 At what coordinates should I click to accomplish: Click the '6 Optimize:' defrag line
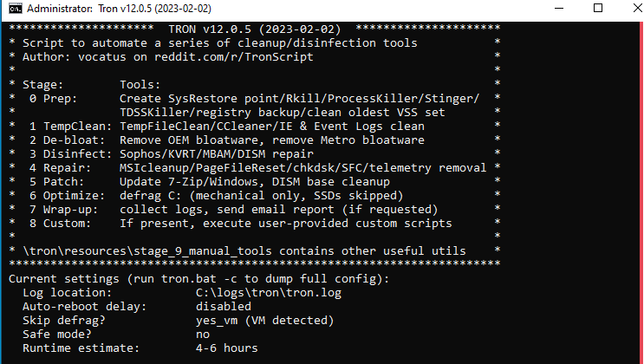pos(216,196)
